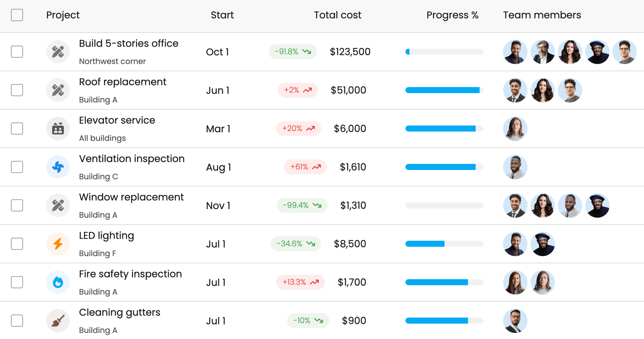
Task: Click the Ventilation inspection fan icon
Action: pyautogui.click(x=58, y=167)
